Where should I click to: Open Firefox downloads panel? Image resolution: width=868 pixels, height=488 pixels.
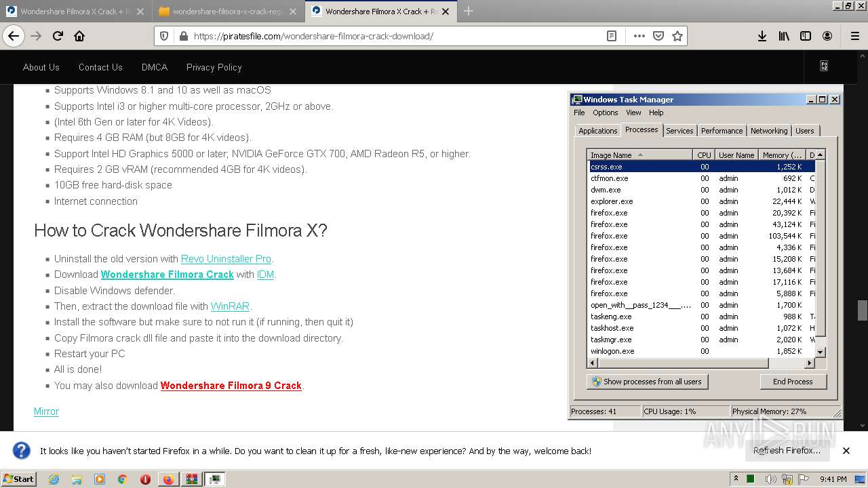pyautogui.click(x=762, y=36)
